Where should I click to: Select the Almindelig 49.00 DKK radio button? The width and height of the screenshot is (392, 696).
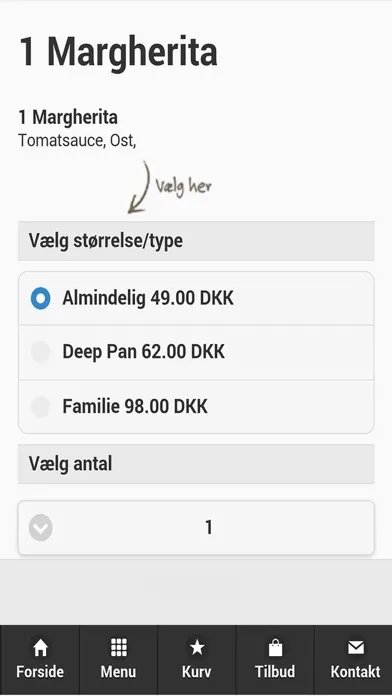point(40,298)
